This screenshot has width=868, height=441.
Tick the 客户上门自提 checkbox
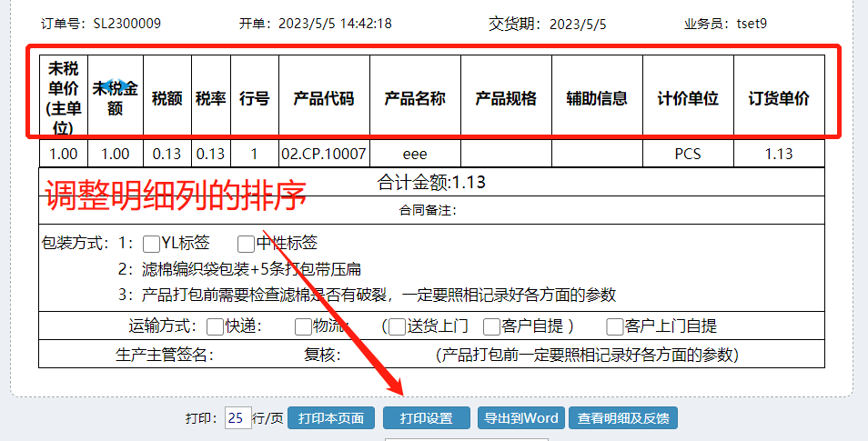(616, 327)
